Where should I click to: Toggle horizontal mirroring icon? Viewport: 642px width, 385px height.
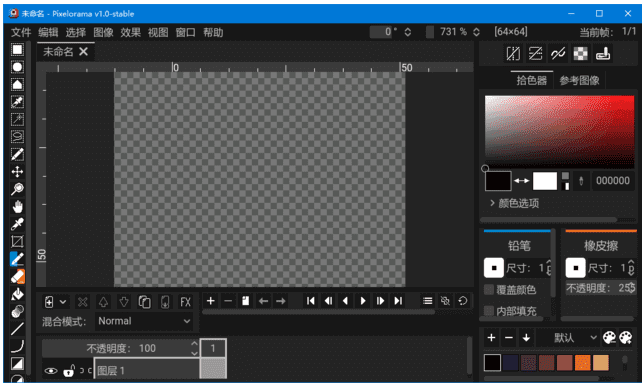[513, 53]
